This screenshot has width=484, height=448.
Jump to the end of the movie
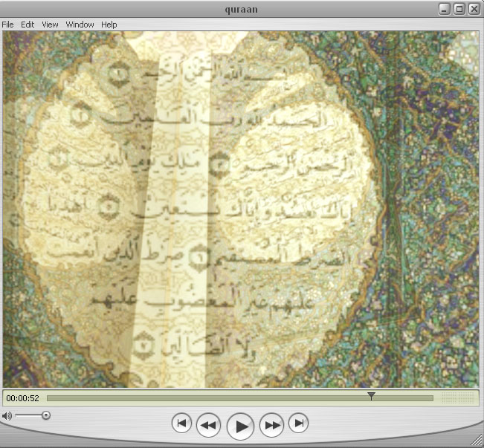point(298,423)
